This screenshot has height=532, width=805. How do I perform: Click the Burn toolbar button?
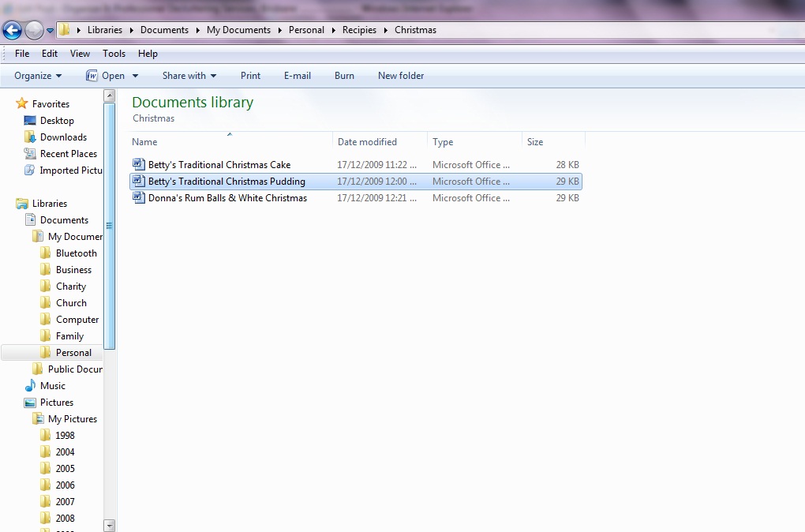click(344, 76)
